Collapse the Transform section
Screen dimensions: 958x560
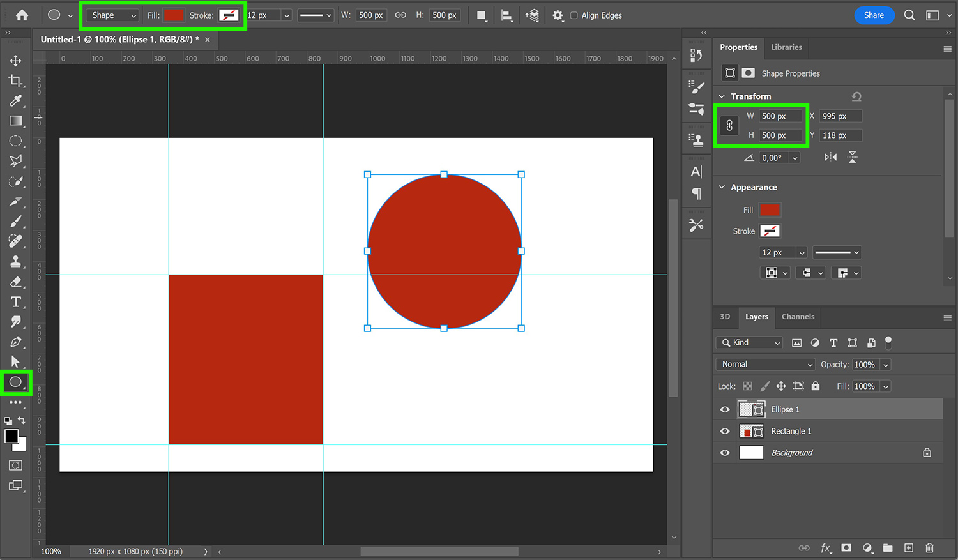pyautogui.click(x=722, y=96)
